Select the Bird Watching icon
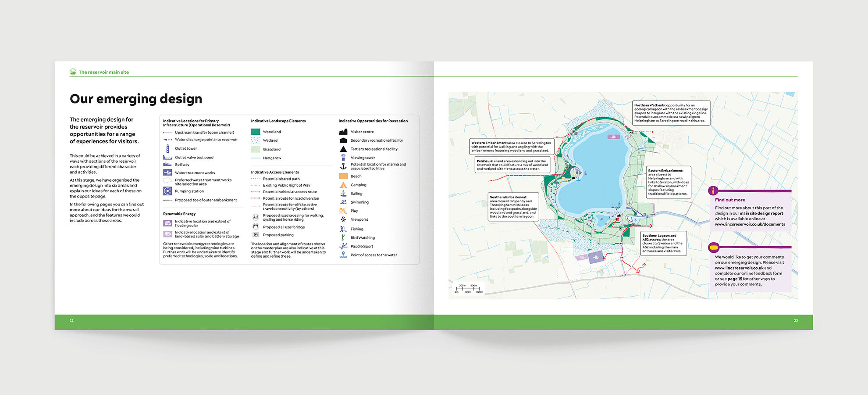The height and width of the screenshot is (395, 868). [343, 237]
